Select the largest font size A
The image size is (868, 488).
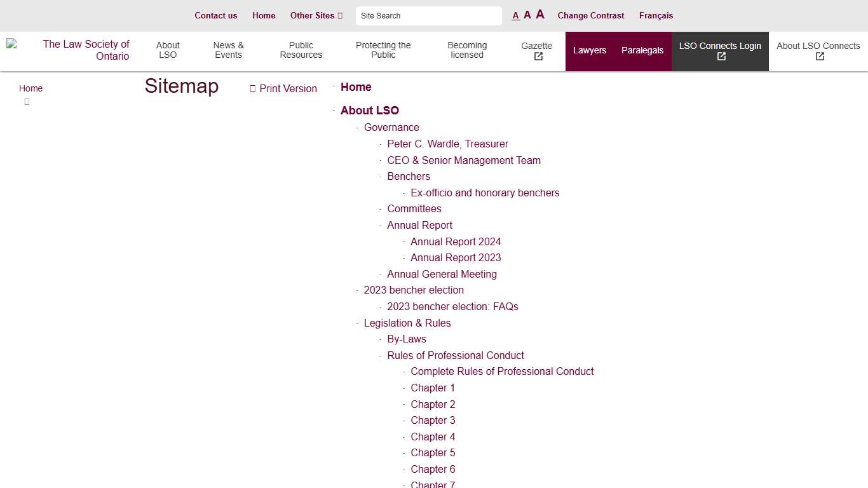pos(539,14)
